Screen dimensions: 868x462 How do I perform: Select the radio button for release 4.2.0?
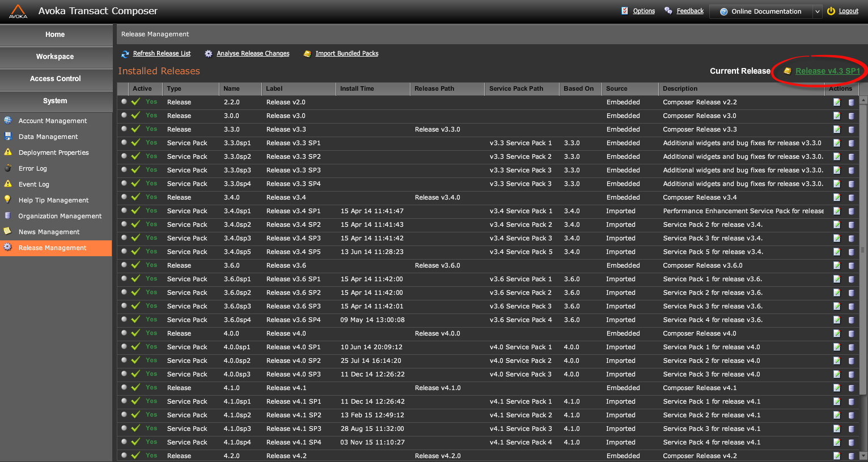click(x=124, y=455)
